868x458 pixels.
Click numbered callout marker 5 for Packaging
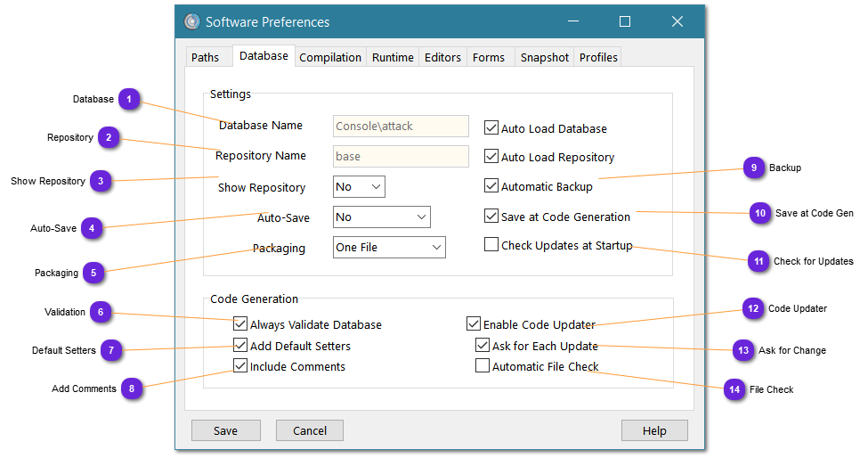pos(94,273)
